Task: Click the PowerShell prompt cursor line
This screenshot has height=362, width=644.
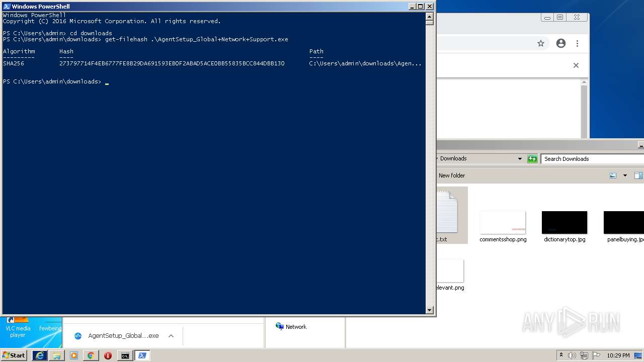Action: [55, 81]
